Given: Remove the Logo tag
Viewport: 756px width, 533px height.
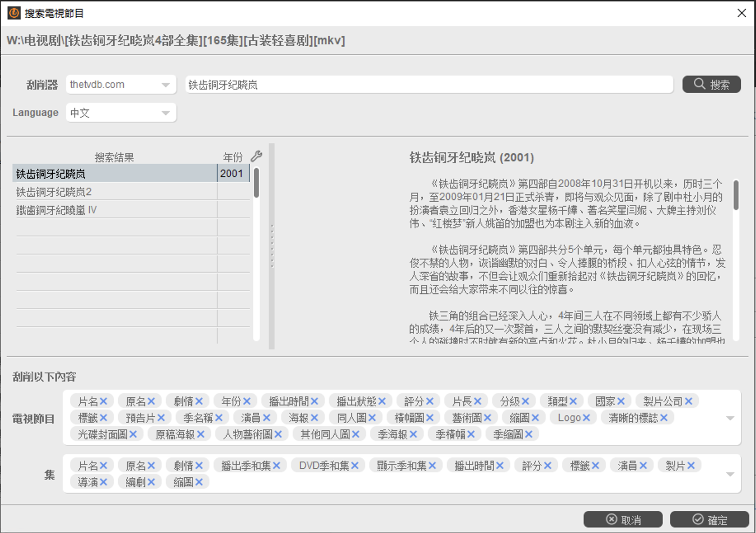Looking at the screenshot, I should 586,418.
